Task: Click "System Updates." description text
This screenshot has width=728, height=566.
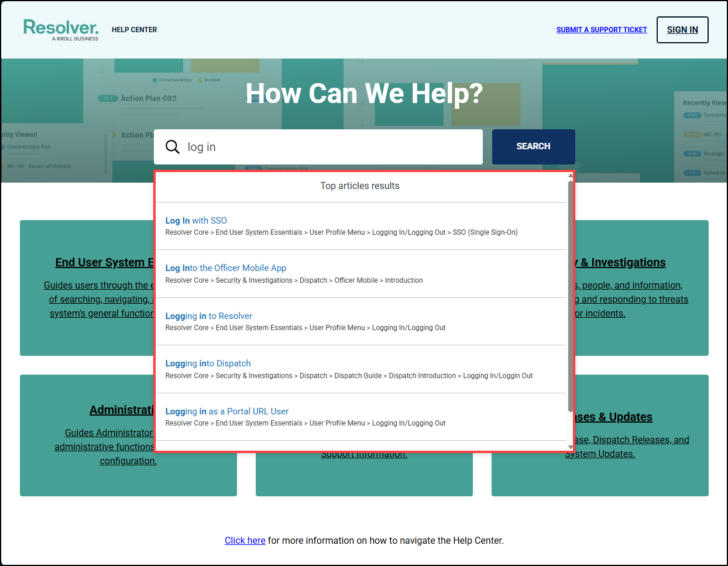Action: tap(600, 454)
